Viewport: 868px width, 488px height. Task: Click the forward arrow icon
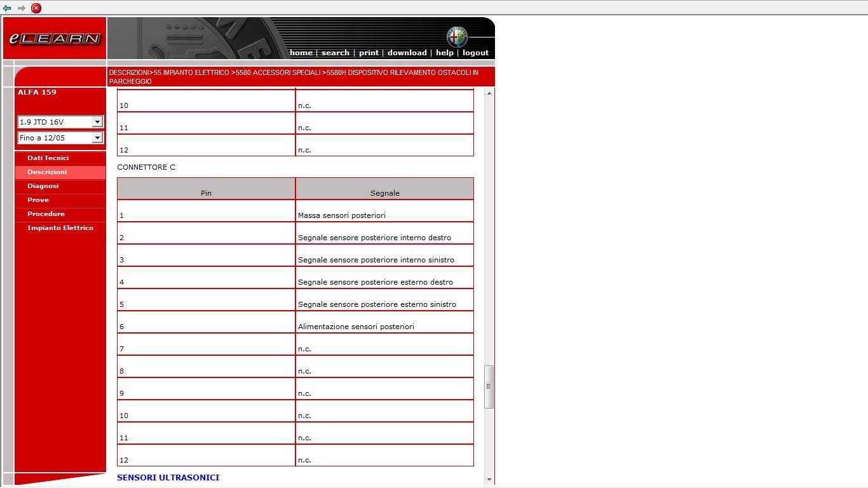click(x=22, y=8)
